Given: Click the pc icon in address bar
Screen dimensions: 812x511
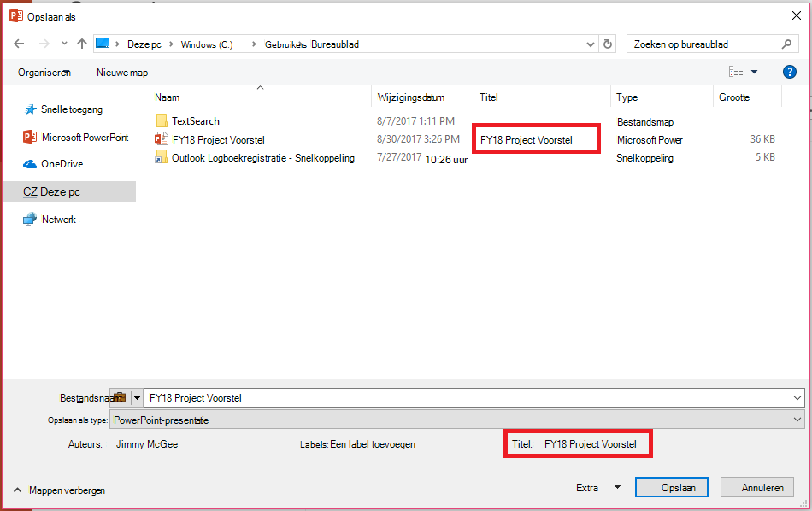Looking at the screenshot, I should [103, 43].
